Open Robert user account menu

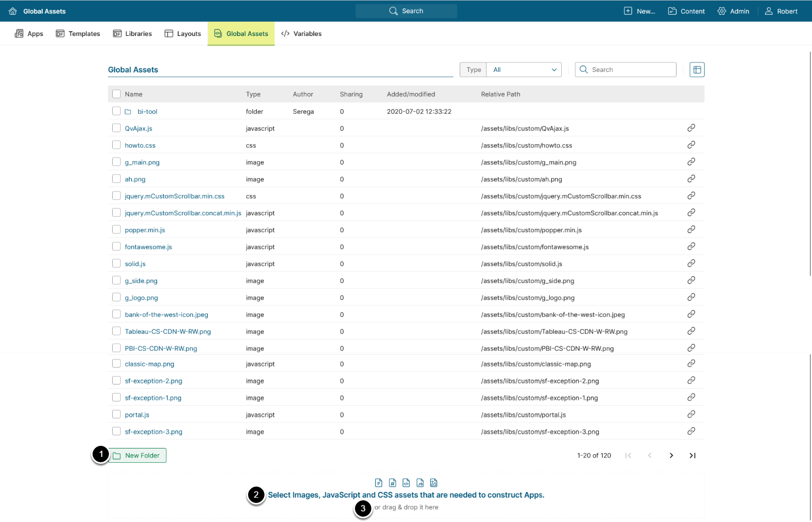(x=781, y=11)
